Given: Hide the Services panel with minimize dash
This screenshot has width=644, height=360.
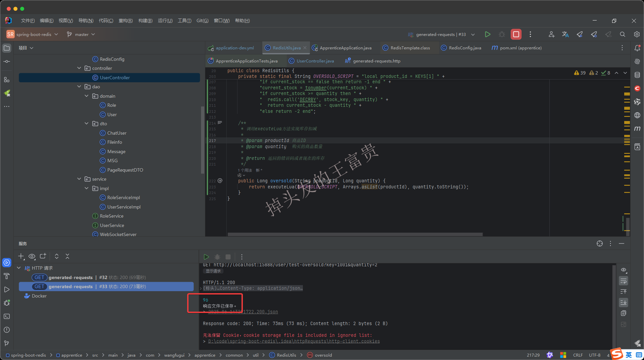Looking at the screenshot, I should [x=622, y=243].
